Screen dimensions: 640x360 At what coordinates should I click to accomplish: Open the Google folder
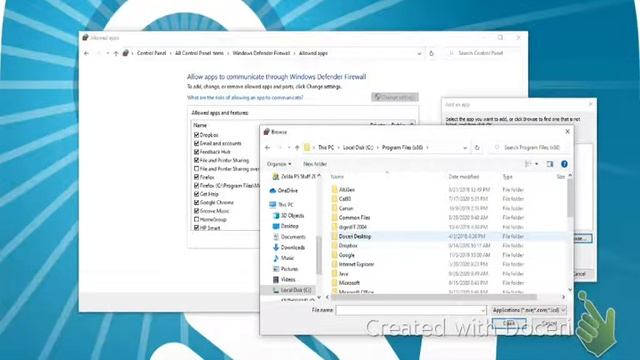(x=347, y=255)
